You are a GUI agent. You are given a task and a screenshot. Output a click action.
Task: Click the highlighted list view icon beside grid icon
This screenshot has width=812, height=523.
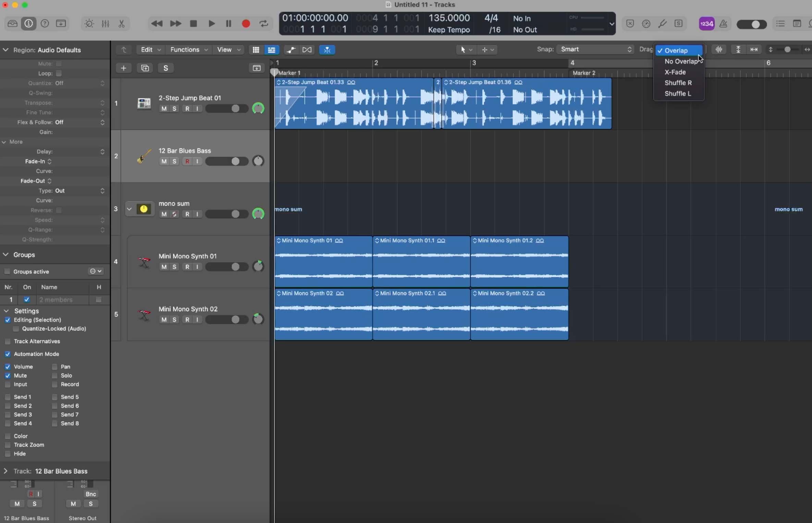(x=271, y=50)
